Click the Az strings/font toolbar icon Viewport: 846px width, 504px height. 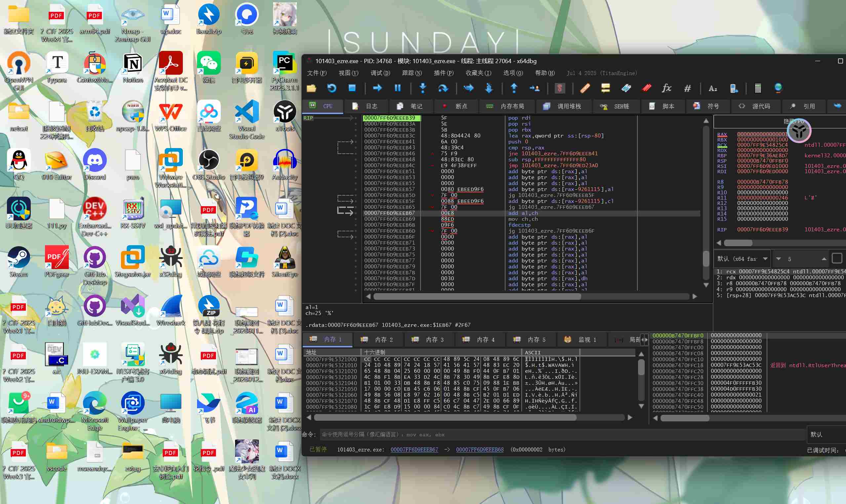(x=712, y=89)
